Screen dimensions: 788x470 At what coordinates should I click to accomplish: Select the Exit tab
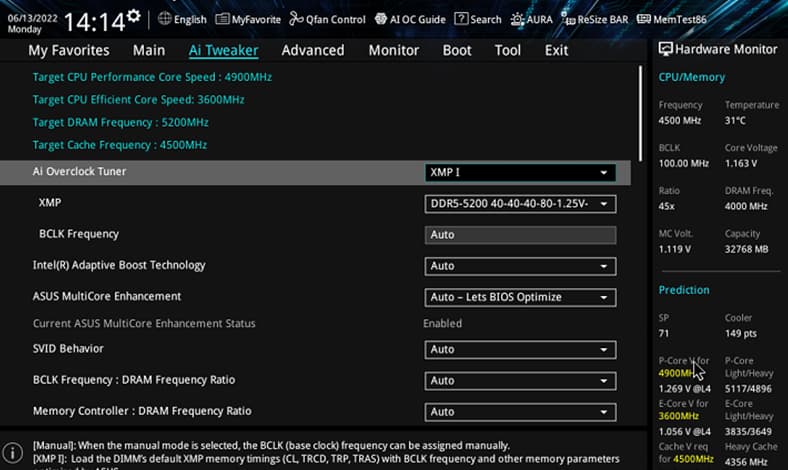coord(556,50)
